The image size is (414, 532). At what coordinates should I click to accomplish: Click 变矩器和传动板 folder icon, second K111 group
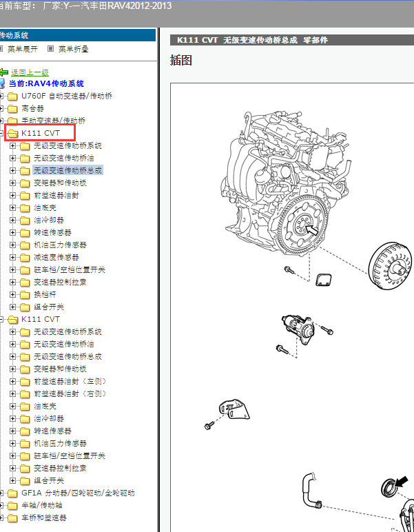[25, 369]
